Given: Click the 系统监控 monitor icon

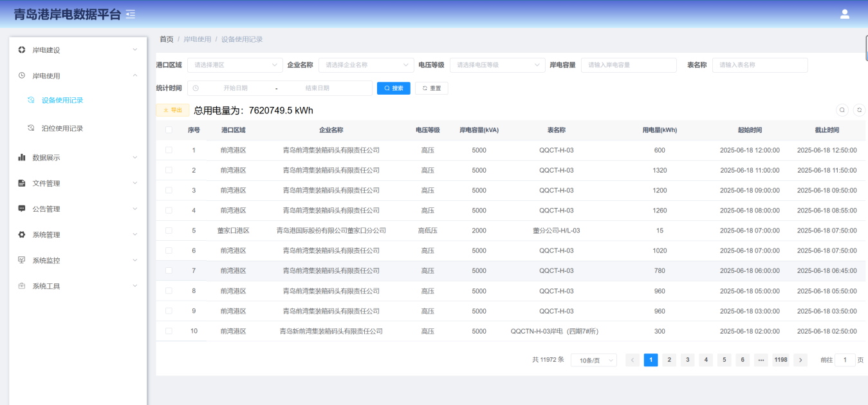Looking at the screenshot, I should coord(22,260).
